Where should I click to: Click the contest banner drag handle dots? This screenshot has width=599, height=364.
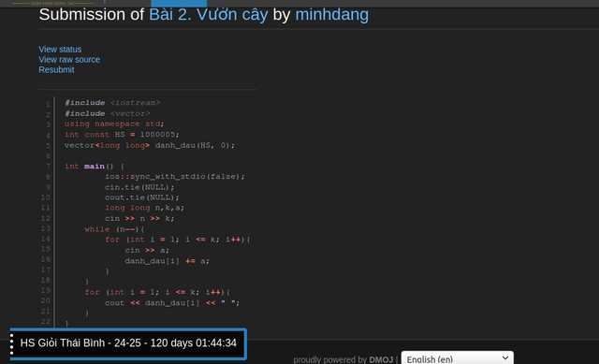pyautogui.click(x=12, y=343)
